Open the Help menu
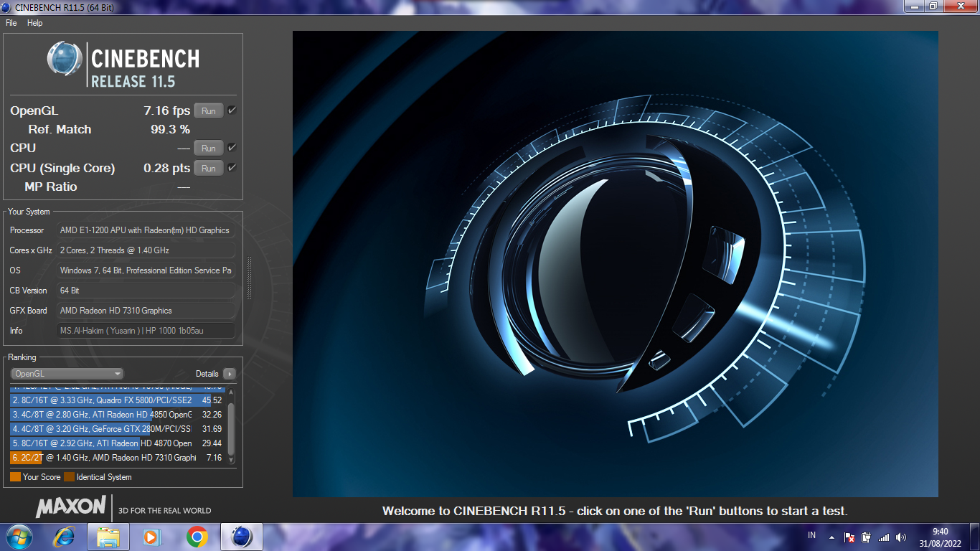 coord(35,23)
